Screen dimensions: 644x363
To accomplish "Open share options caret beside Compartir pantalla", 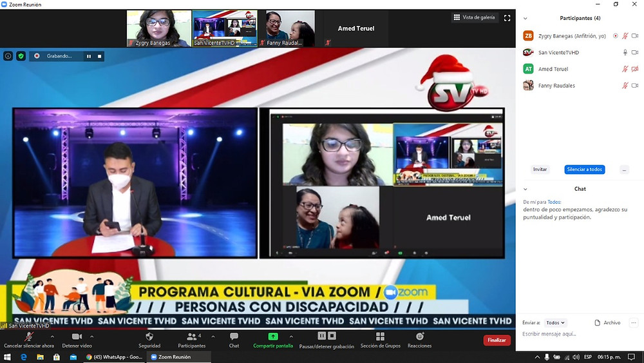I will [291, 337].
